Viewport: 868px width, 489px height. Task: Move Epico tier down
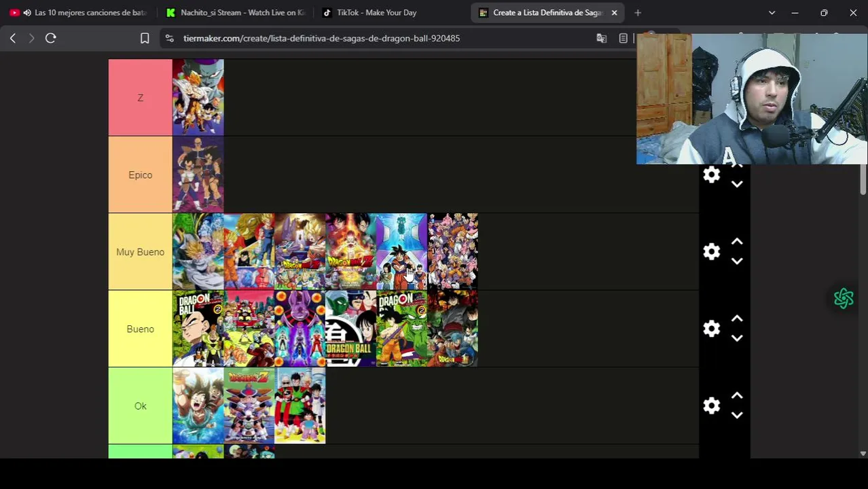pos(737,184)
